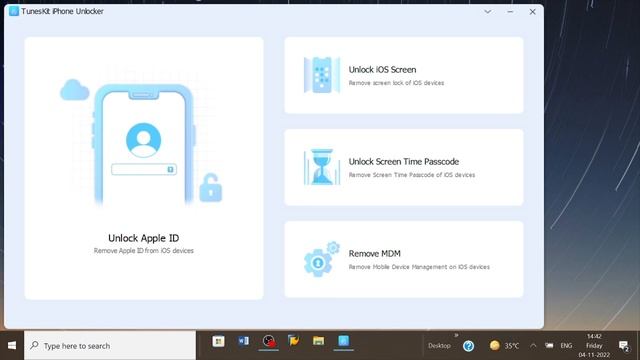
Task: Click the taskbar search box
Action: (x=110, y=345)
